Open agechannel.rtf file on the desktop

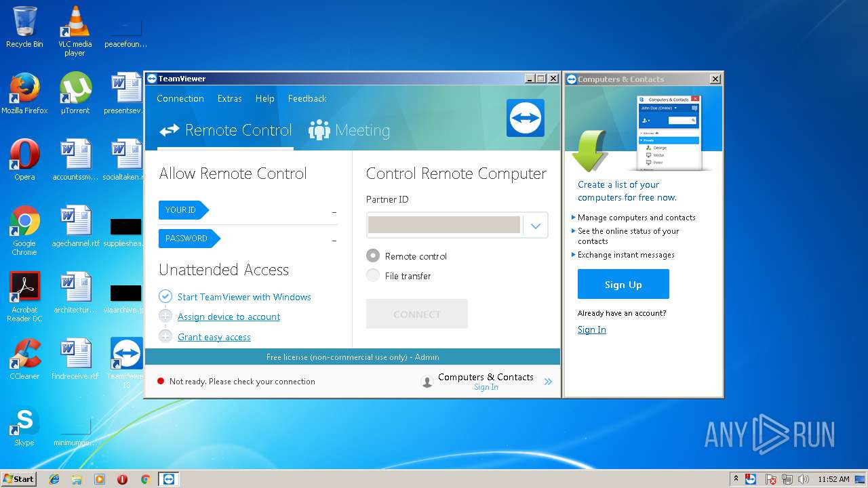pos(75,226)
